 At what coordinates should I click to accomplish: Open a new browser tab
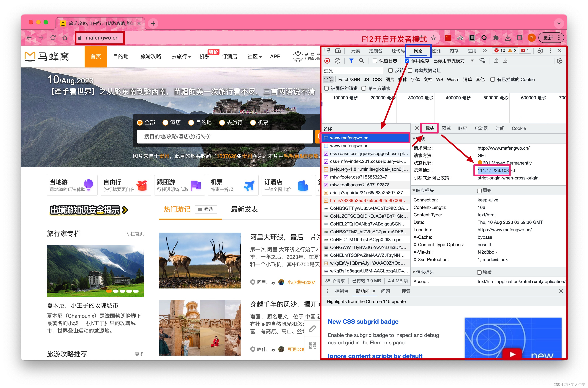click(x=153, y=23)
